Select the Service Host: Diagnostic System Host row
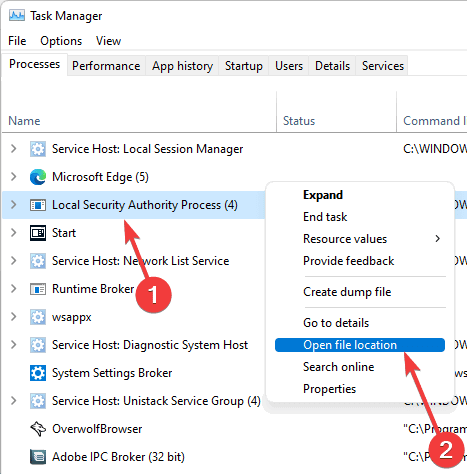This screenshot has width=467, height=474. (133, 345)
